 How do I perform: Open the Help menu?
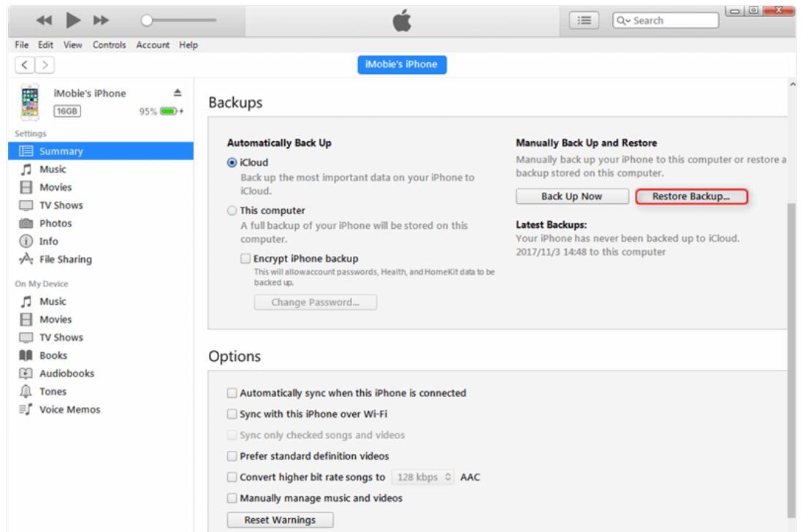188,45
